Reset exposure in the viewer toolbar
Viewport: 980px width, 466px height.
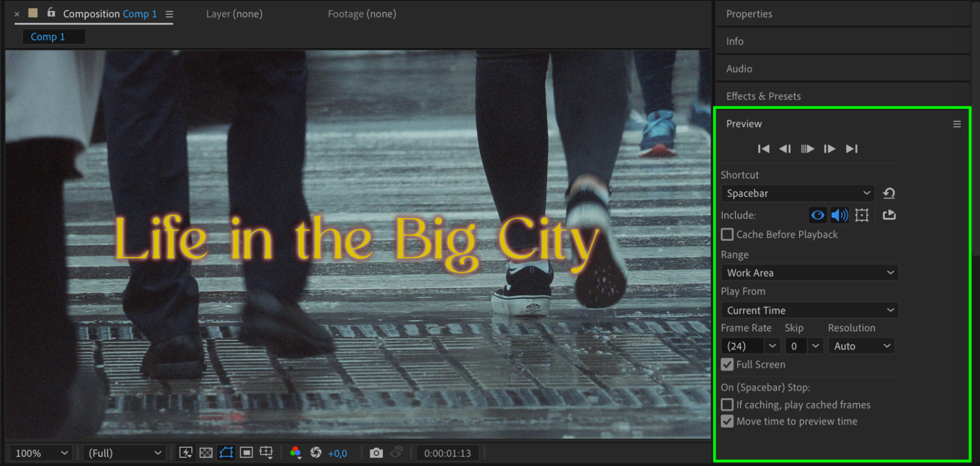[x=316, y=453]
